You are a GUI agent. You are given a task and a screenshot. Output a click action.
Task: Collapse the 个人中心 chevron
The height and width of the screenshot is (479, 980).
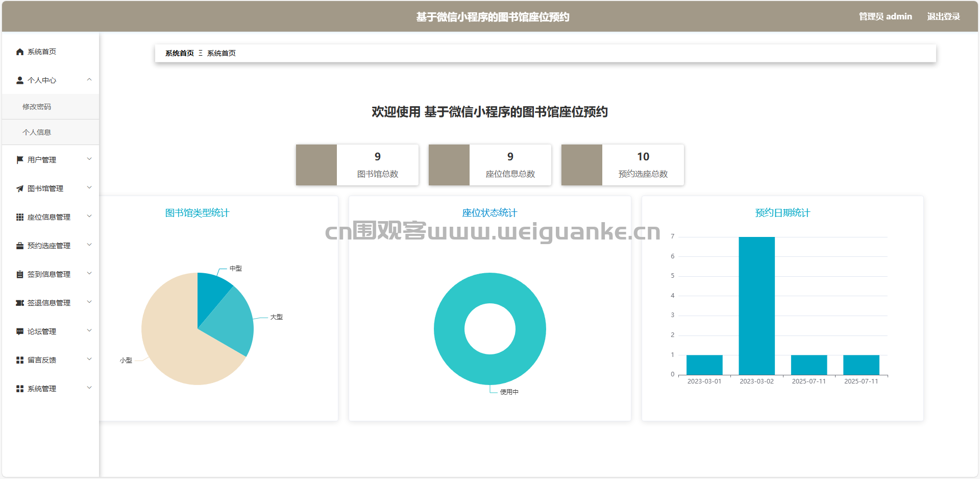click(89, 80)
